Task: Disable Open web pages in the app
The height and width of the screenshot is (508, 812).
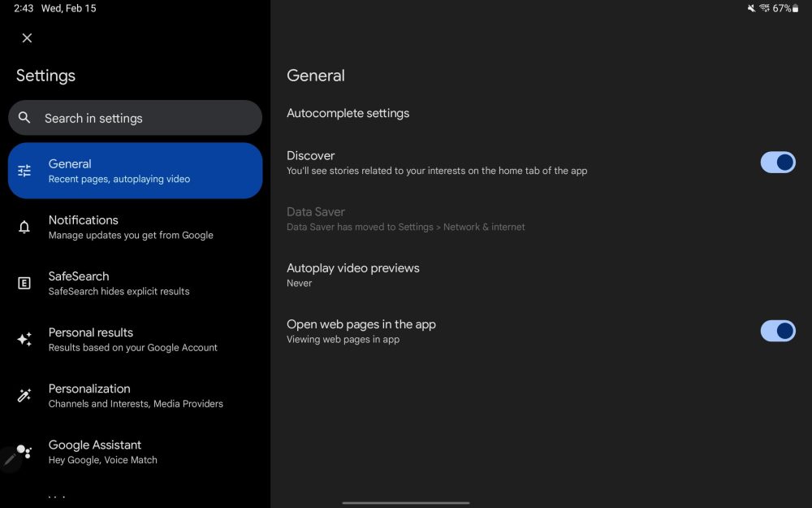Action: point(777,331)
